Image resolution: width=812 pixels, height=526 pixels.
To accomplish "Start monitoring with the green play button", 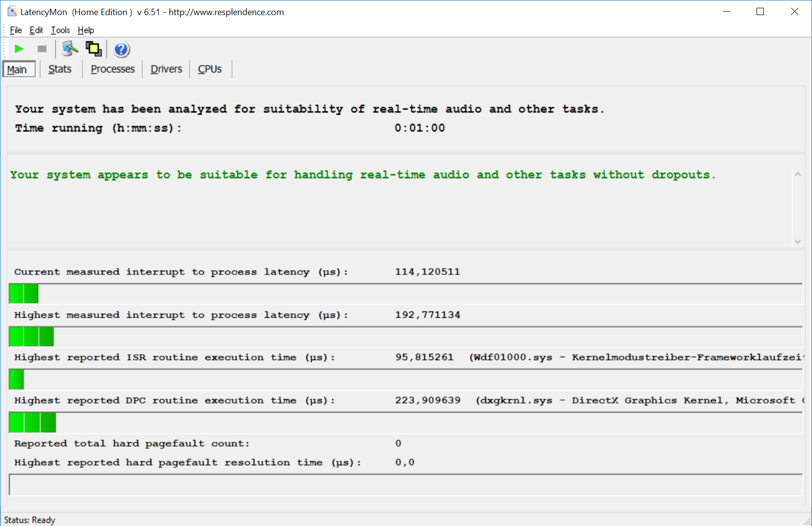I will [19, 49].
